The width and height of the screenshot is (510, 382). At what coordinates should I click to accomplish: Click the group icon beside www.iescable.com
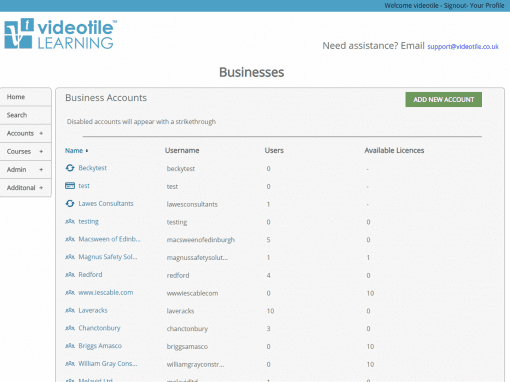point(70,292)
